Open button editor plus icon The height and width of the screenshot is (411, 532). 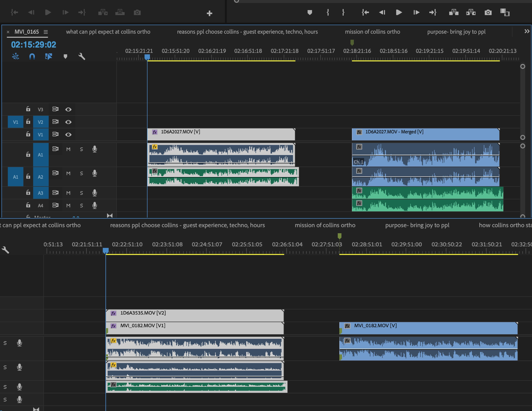pos(209,13)
